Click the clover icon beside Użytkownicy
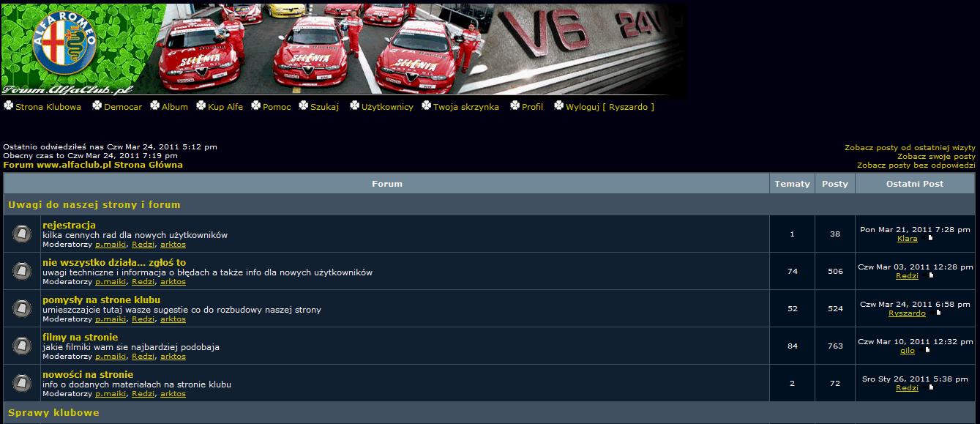This screenshot has width=980, height=424. (x=355, y=106)
